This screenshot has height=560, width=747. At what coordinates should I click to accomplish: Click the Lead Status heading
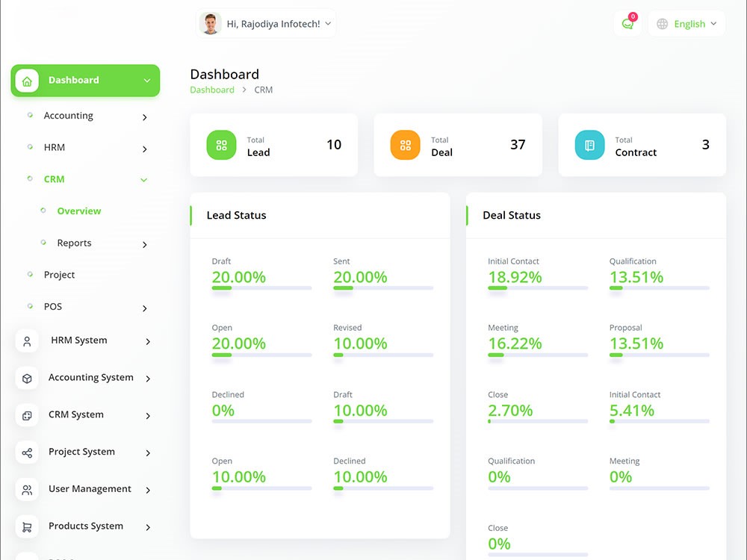click(x=236, y=215)
